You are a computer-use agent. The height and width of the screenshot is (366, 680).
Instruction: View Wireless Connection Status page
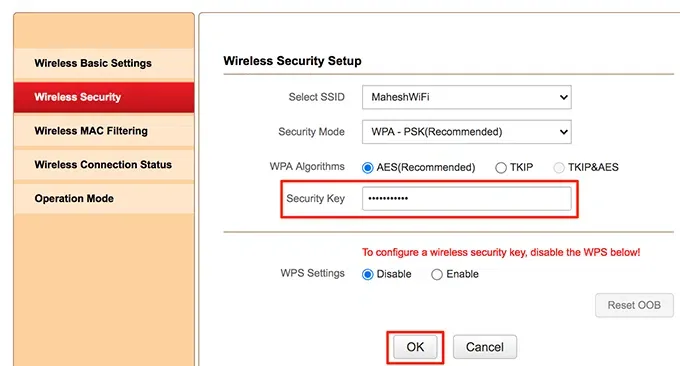(104, 165)
